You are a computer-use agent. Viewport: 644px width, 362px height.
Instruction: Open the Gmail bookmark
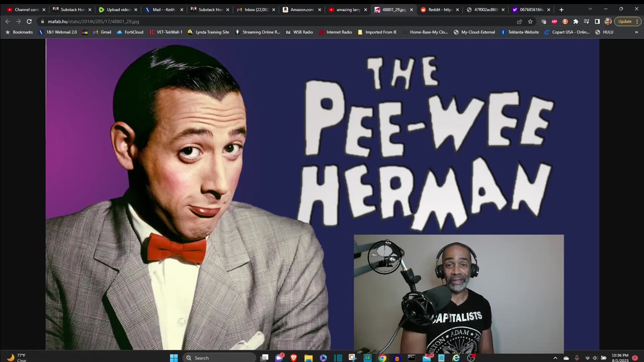[102, 32]
